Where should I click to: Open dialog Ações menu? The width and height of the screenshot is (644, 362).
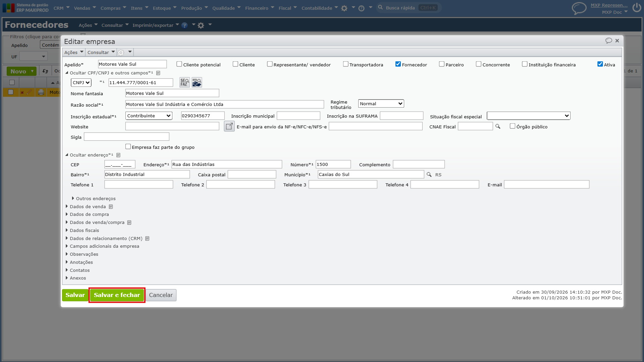point(74,52)
